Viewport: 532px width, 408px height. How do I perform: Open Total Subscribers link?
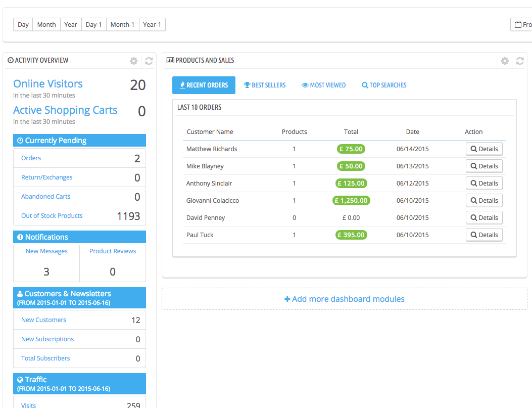click(45, 358)
